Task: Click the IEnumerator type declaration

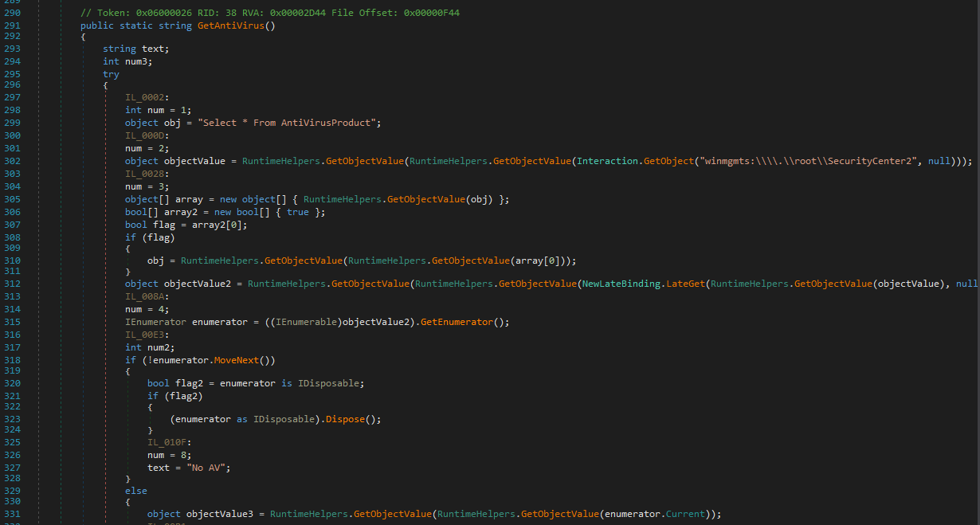Action: tap(155, 322)
